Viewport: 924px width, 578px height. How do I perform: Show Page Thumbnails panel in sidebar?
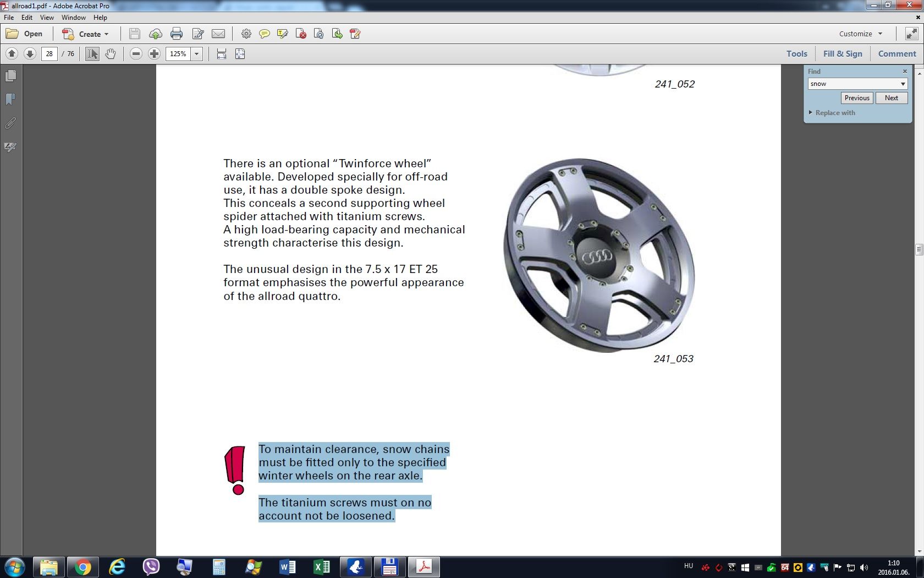(10, 76)
